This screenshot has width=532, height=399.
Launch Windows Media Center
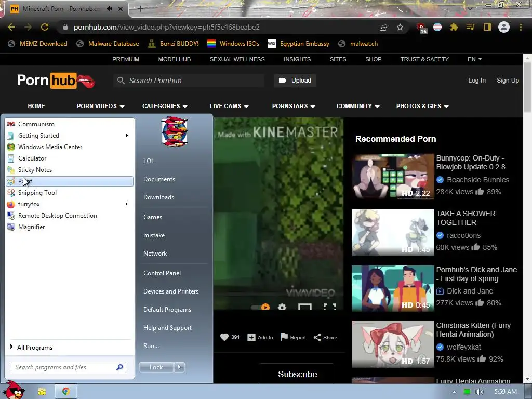tap(70, 147)
